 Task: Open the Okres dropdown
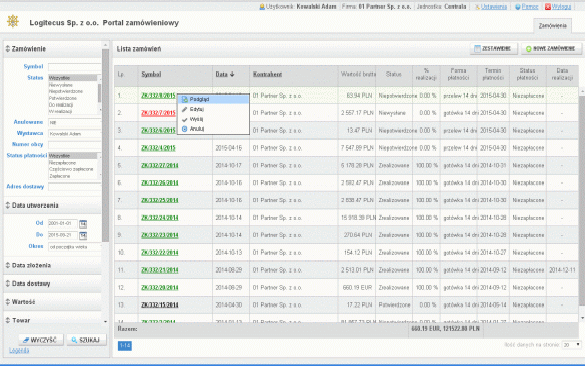(x=75, y=247)
